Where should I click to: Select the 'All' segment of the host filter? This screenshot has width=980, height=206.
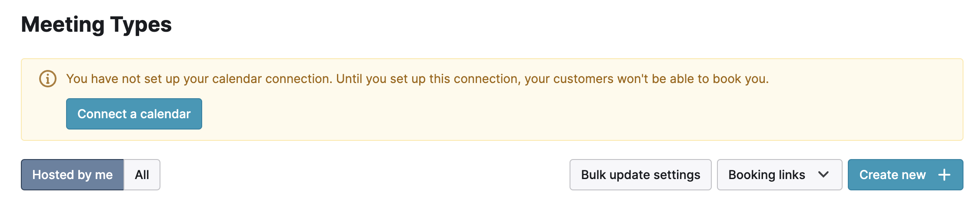[142, 175]
